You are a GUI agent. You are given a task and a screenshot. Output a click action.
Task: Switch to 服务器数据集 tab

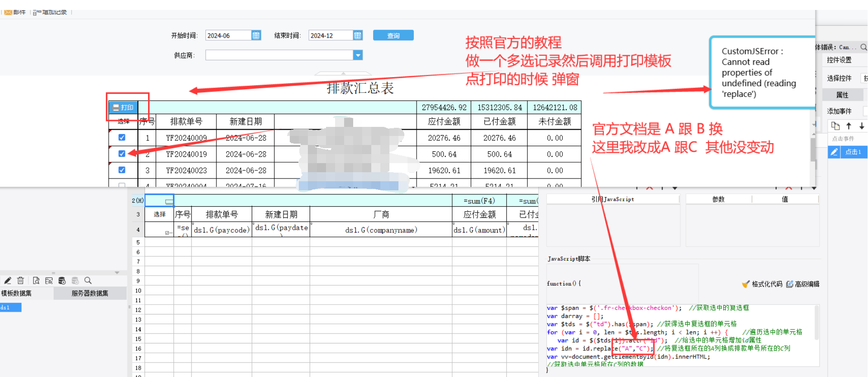90,293
